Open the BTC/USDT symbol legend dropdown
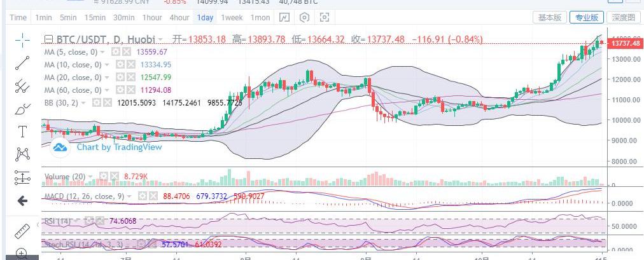 (160, 39)
